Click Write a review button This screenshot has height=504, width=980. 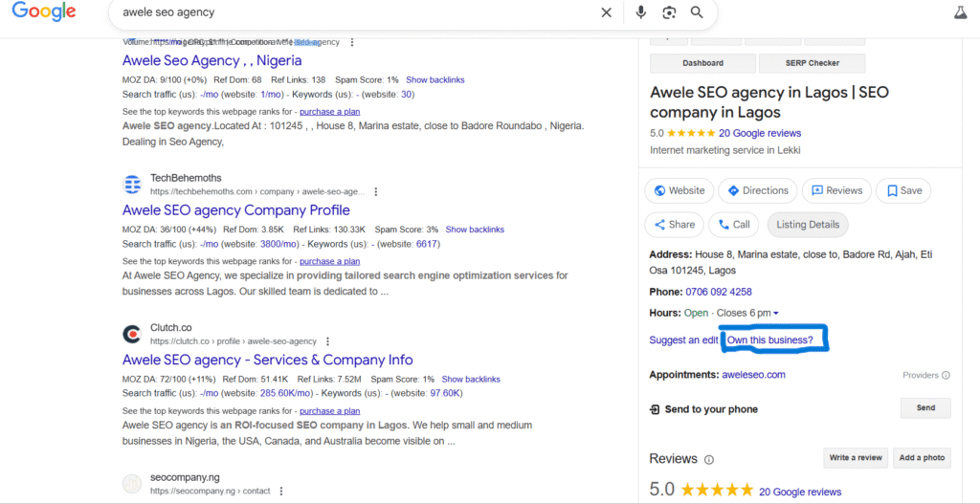tap(855, 458)
